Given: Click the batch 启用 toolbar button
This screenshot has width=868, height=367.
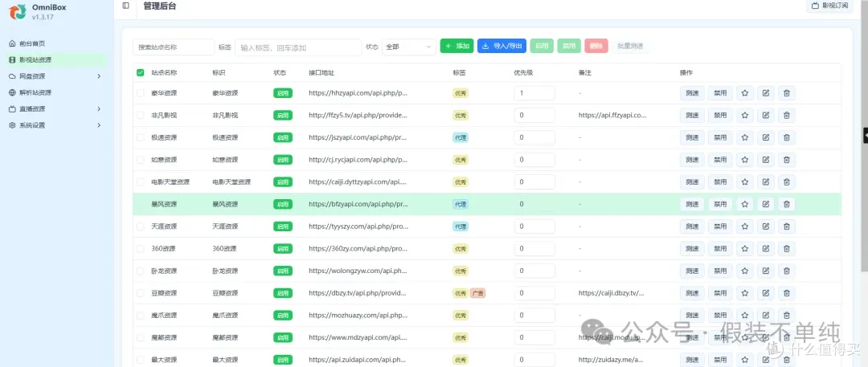Looking at the screenshot, I should pyautogui.click(x=542, y=46).
